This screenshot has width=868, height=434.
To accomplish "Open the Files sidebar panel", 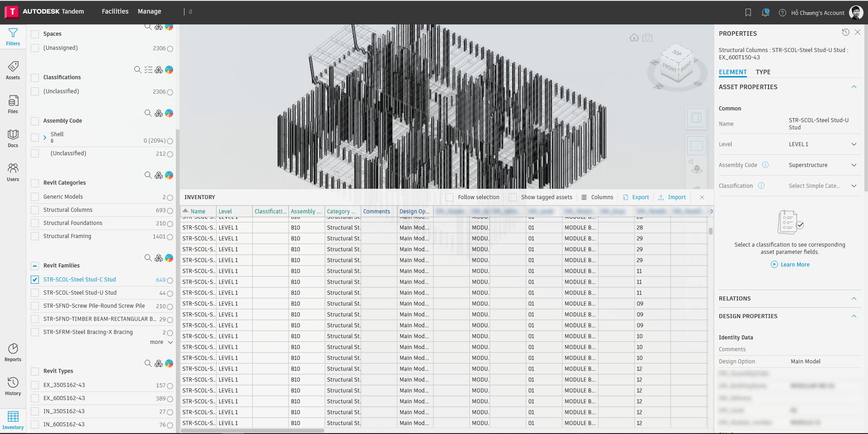I will [x=13, y=105].
